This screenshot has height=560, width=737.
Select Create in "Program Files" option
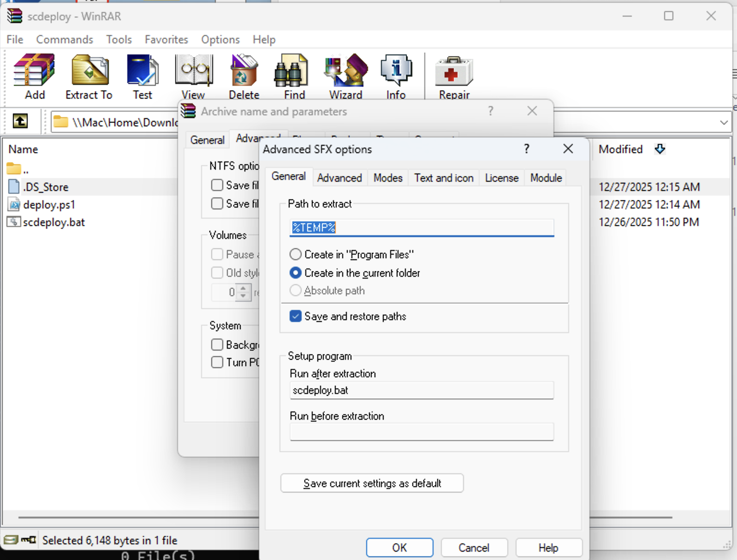(296, 255)
